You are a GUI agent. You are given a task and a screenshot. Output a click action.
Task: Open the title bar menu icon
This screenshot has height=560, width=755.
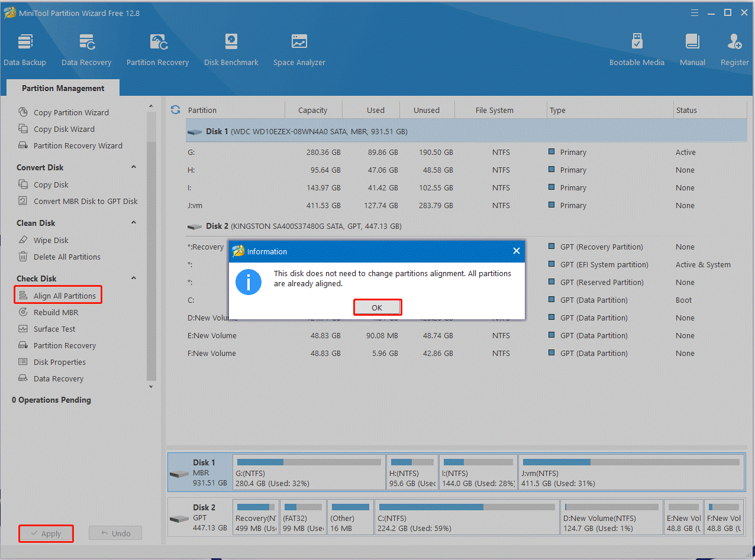pos(695,12)
